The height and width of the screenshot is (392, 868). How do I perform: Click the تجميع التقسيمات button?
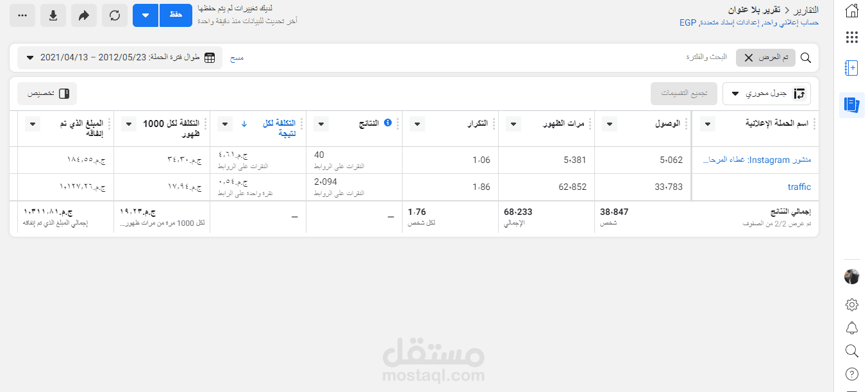click(x=684, y=94)
